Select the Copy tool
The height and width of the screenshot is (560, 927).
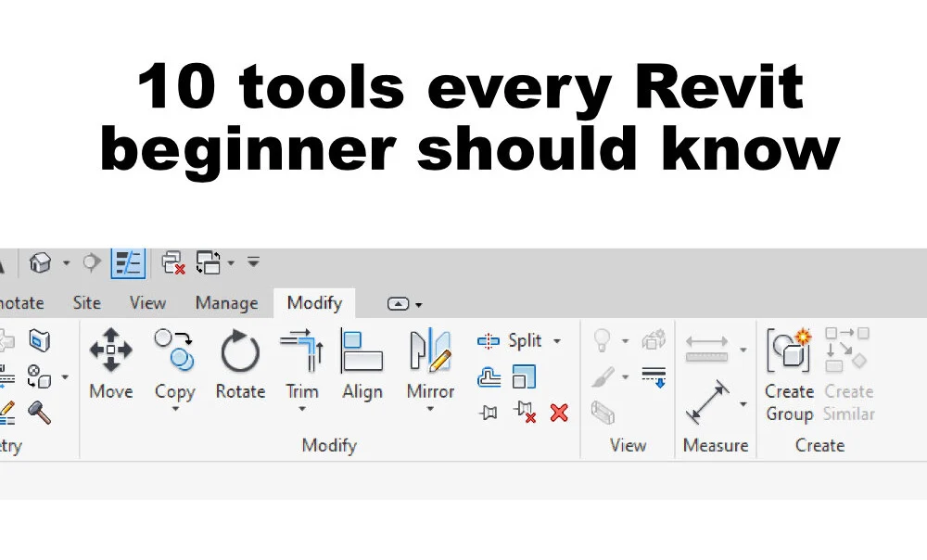(174, 364)
